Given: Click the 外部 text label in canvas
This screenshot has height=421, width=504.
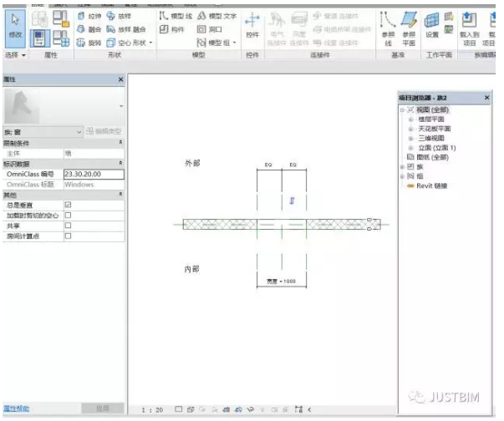Looking at the screenshot, I should click(192, 163).
